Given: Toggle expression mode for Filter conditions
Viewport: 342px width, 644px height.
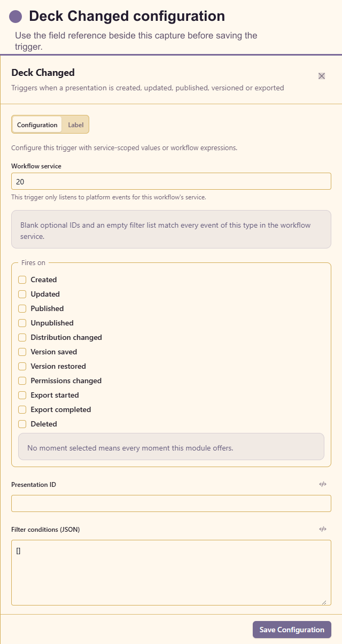Looking at the screenshot, I should (x=323, y=529).
